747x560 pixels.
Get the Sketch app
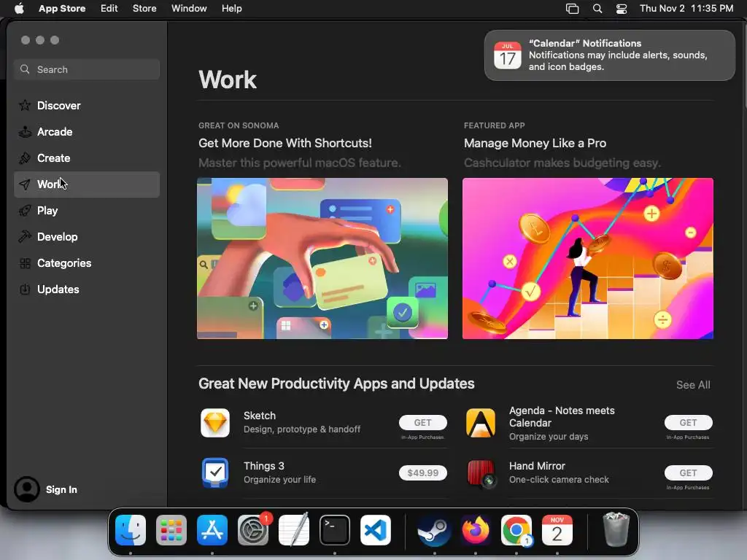422,422
